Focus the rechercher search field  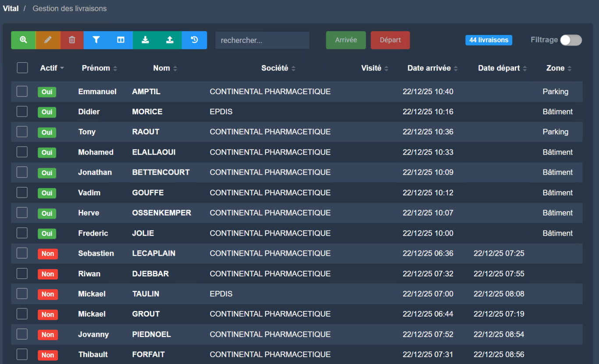click(262, 40)
